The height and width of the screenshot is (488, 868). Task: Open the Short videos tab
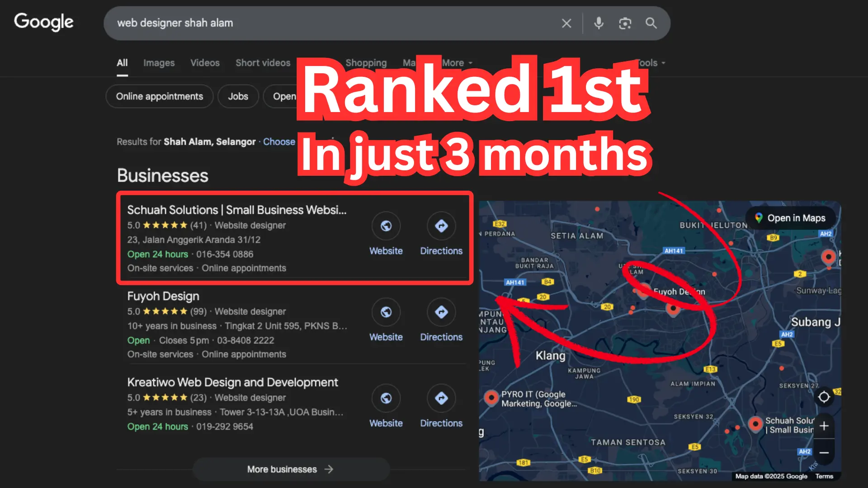coord(263,63)
